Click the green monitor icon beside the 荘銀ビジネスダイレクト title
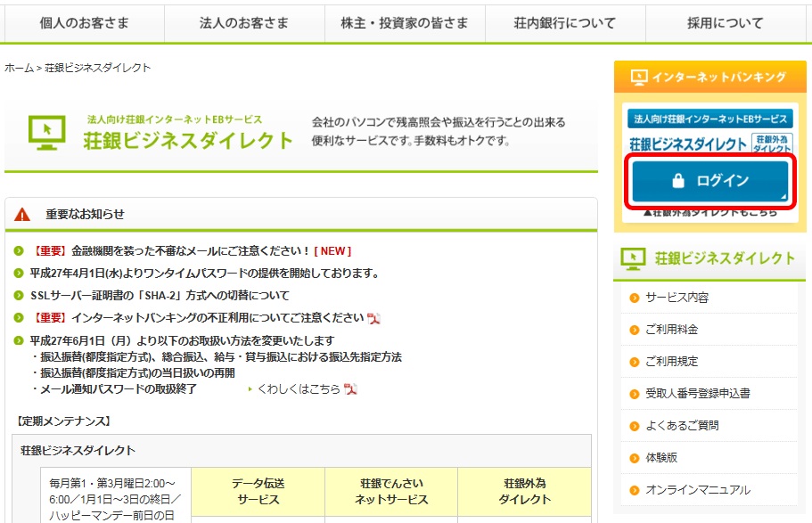The image size is (812, 523). click(47, 132)
